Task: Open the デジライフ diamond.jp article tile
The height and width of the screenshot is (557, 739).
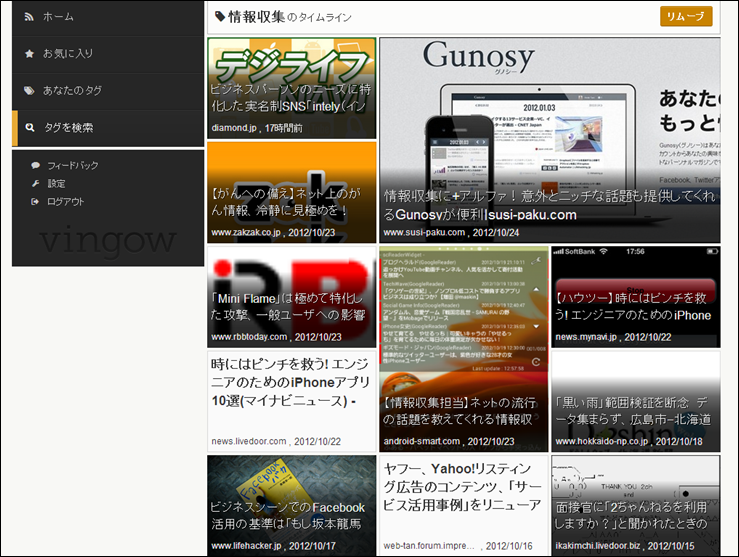Action: [x=292, y=88]
